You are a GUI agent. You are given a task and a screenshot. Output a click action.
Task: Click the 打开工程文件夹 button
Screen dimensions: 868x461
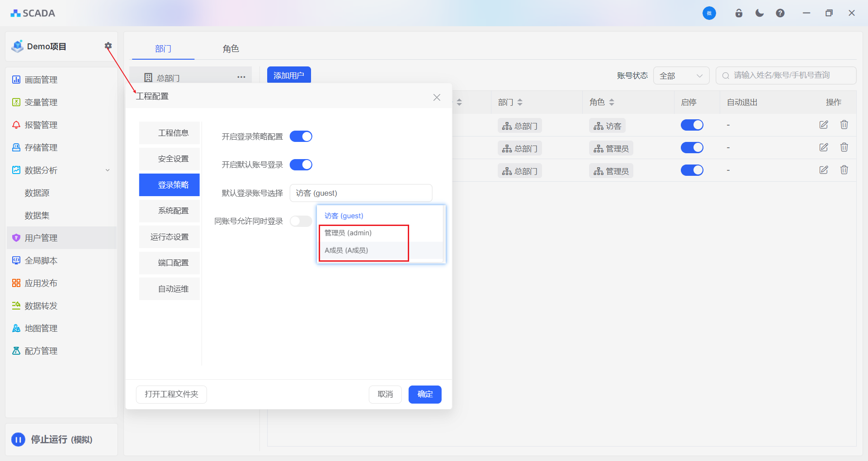(x=171, y=394)
